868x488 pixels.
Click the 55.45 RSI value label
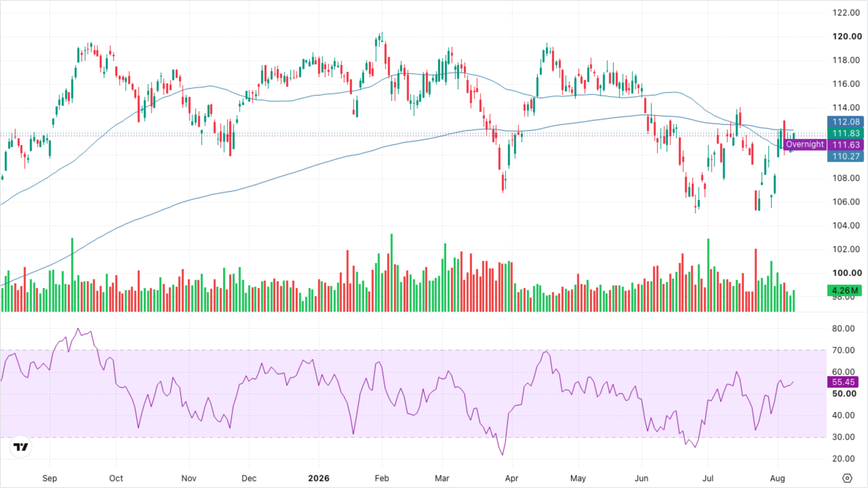843,382
